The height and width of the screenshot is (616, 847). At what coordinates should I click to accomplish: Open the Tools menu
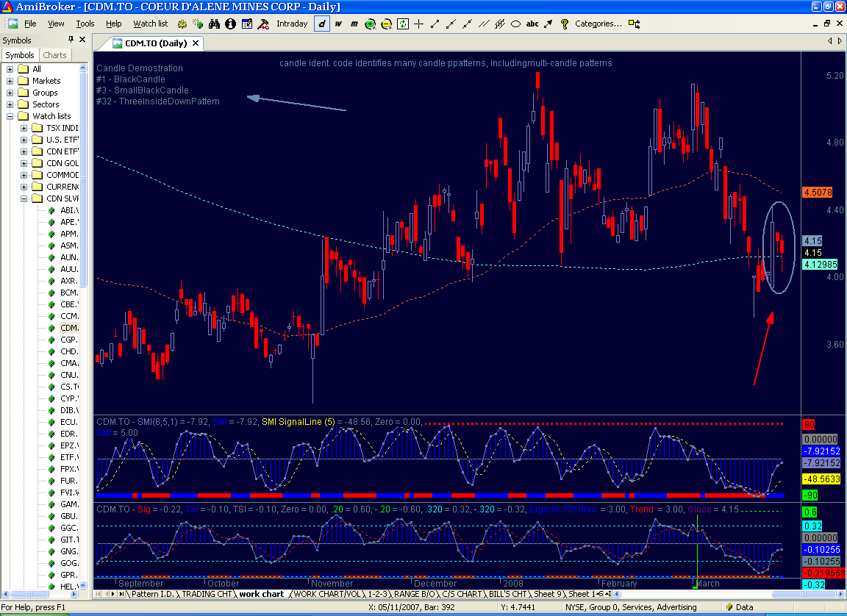85,24
